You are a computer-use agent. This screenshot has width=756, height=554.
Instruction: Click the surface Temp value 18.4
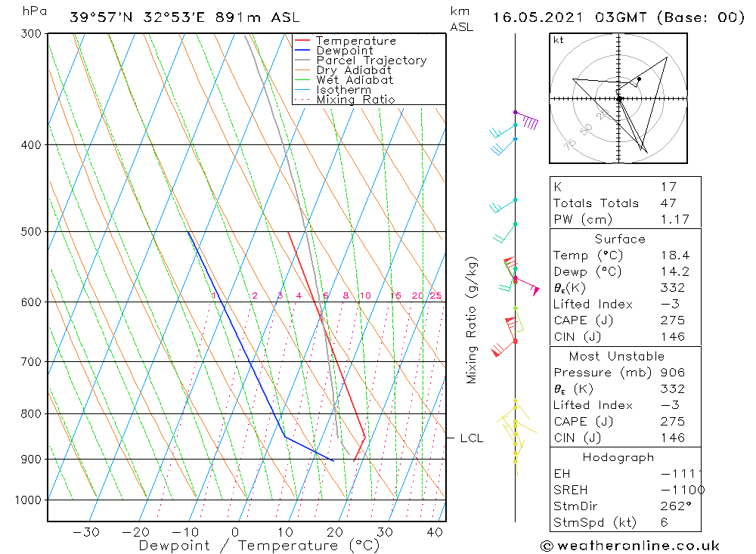pyautogui.click(x=675, y=255)
